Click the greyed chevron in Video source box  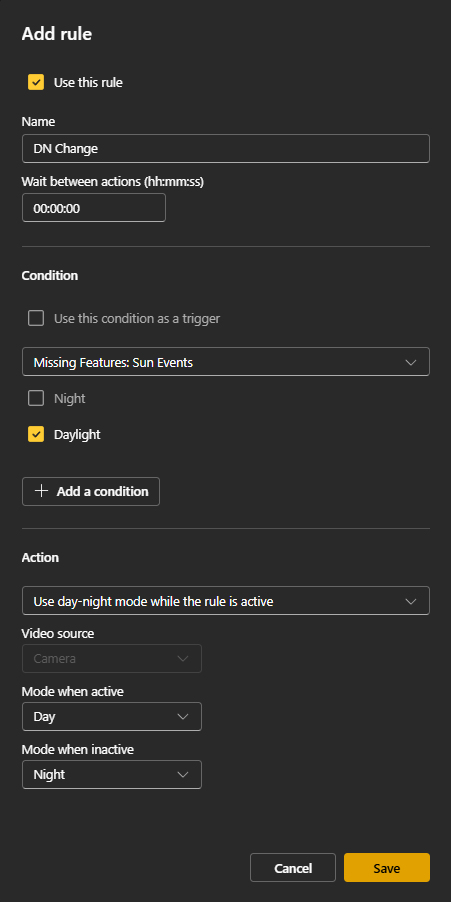point(183,659)
